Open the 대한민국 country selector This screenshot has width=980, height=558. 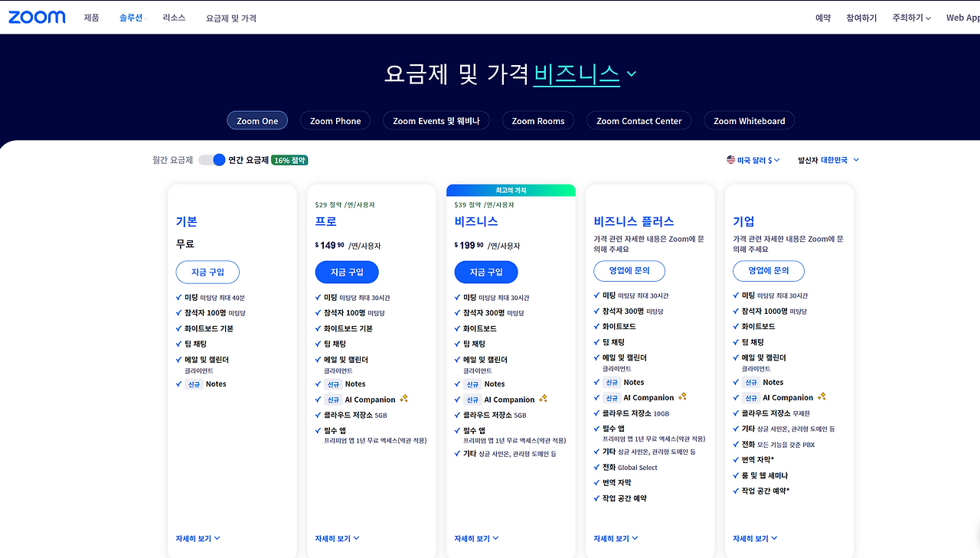click(x=840, y=160)
